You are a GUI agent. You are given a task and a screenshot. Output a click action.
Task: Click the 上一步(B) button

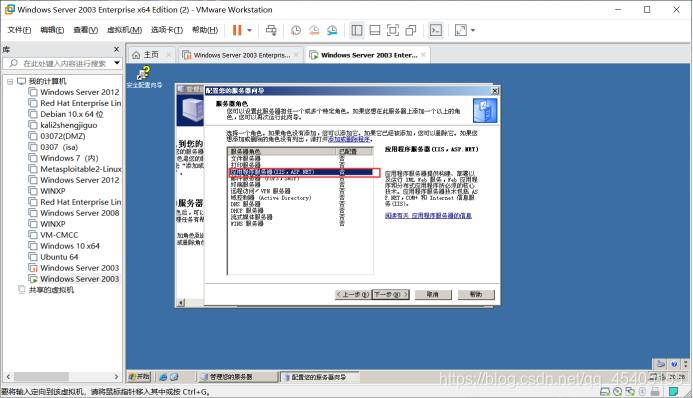353,295
